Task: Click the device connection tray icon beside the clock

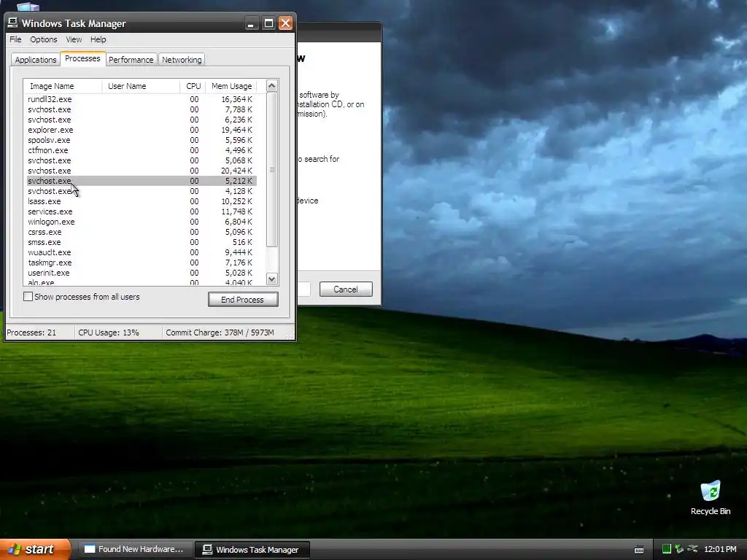Action: pos(693,549)
